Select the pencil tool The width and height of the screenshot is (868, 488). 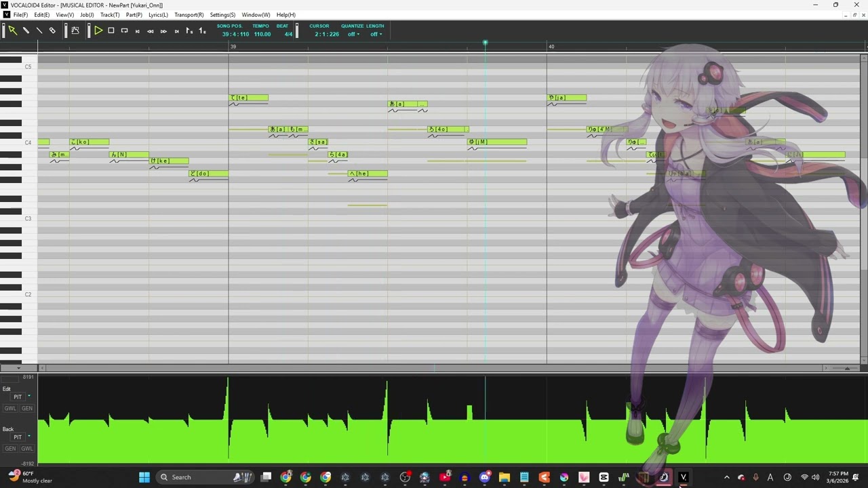[x=26, y=30]
